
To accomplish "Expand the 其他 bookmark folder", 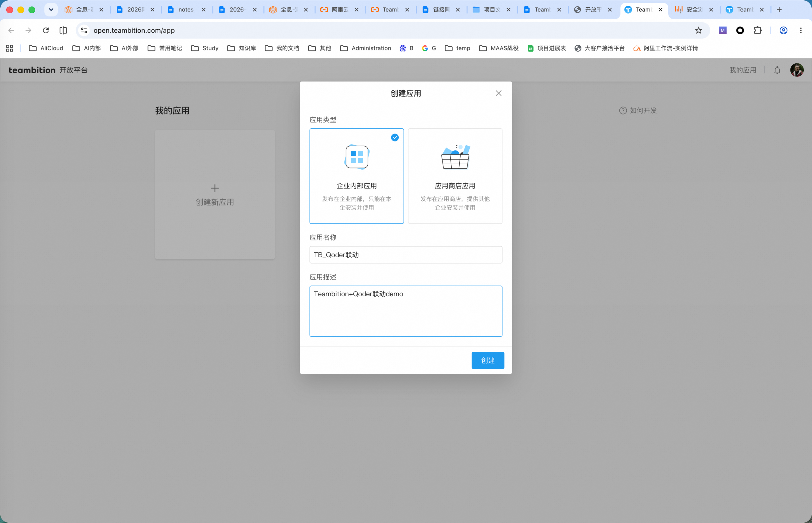I will [320, 48].
